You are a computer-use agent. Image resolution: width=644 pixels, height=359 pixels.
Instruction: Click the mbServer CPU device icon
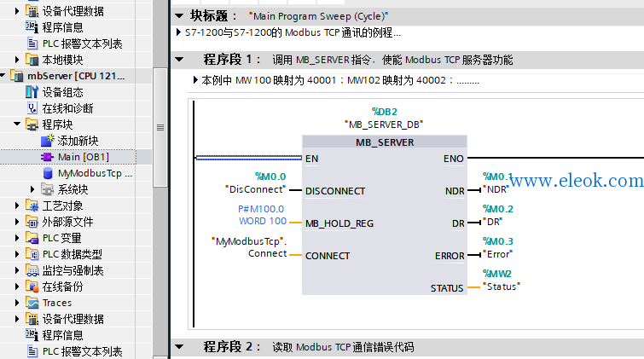17,76
